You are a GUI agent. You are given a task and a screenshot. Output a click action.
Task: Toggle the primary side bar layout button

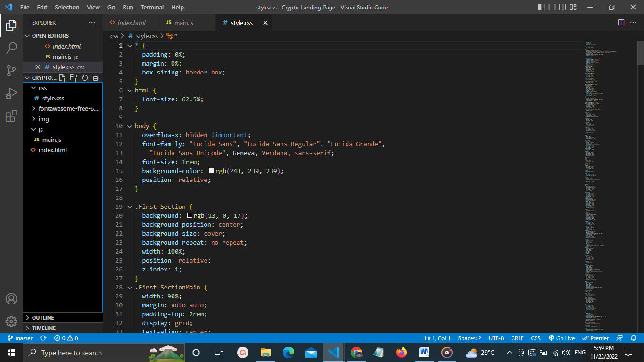point(541,7)
